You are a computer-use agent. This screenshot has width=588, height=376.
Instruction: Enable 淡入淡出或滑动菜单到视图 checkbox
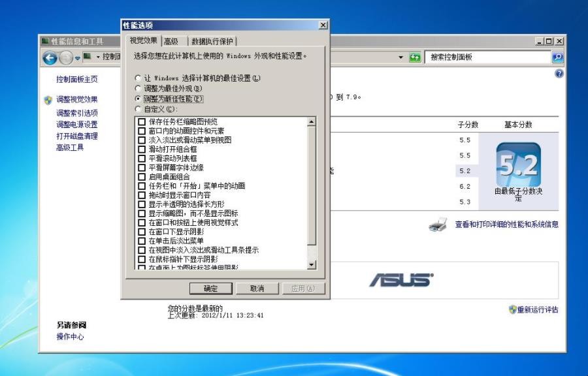[142, 140]
